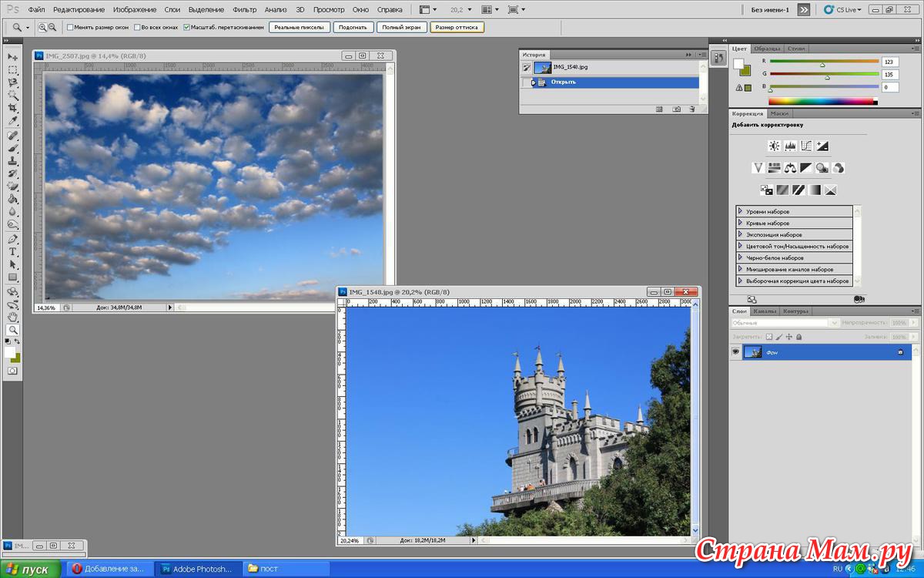Add a Channel Mixer adjustment icon
924x578 pixels.
click(x=839, y=167)
